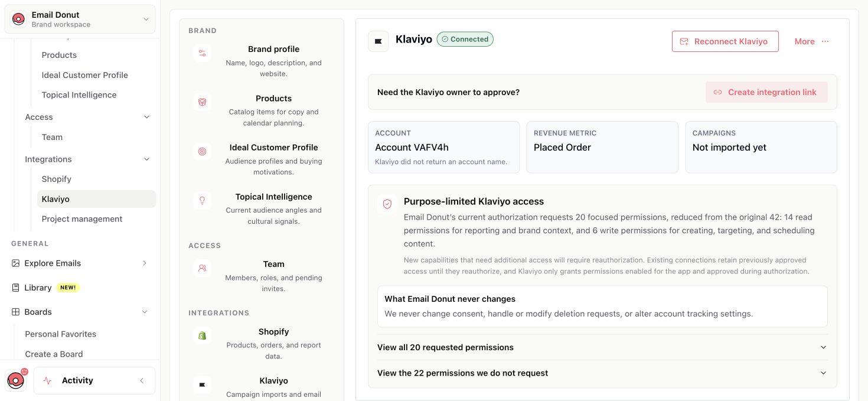The width and height of the screenshot is (868, 401).
Task: Click the Team people icon in settings list
Action: [202, 268]
